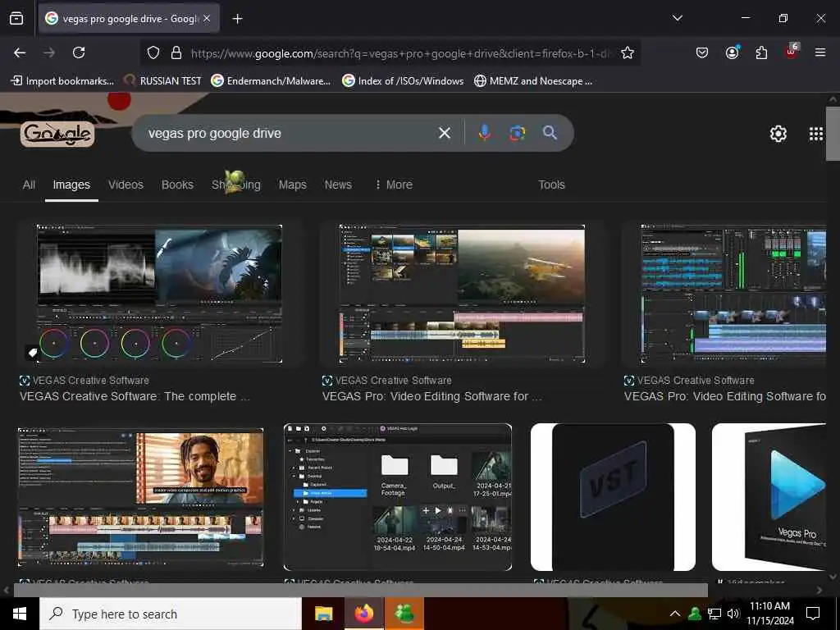Close the vegas pro google drive tab

click(207, 18)
